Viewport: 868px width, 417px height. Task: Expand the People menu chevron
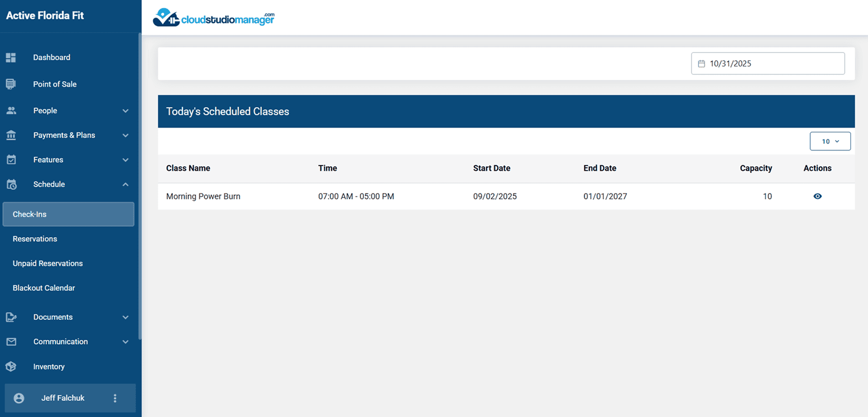(x=125, y=111)
